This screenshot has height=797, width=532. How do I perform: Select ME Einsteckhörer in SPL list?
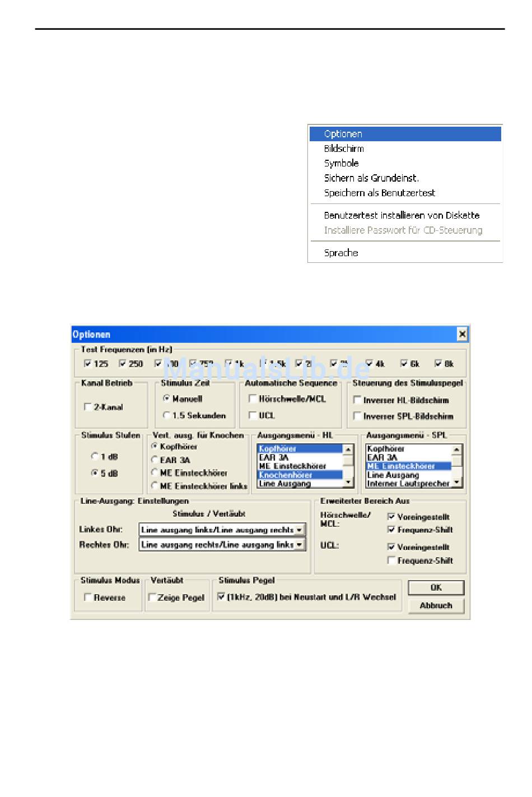point(409,466)
